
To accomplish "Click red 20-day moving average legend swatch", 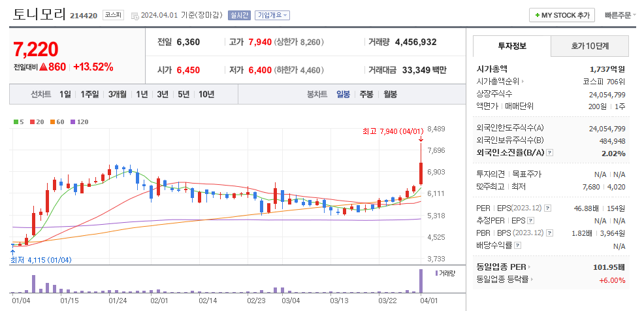I will point(32,122).
